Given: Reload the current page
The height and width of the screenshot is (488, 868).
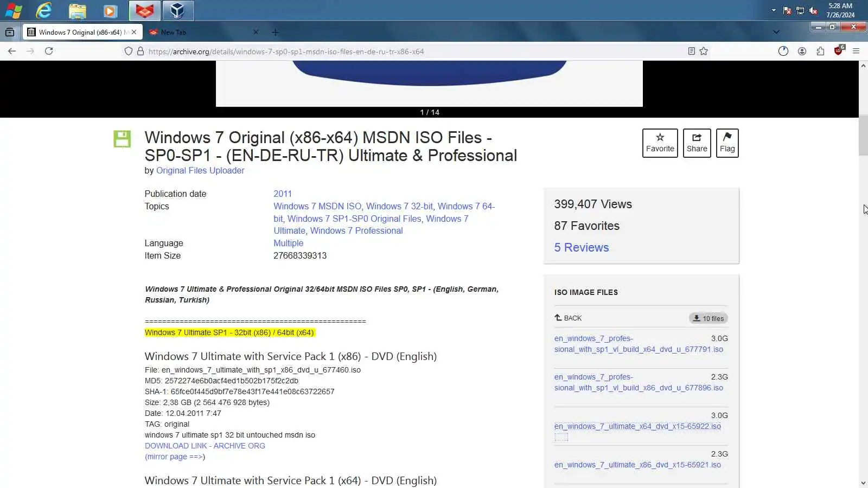Looking at the screenshot, I should coord(49,51).
